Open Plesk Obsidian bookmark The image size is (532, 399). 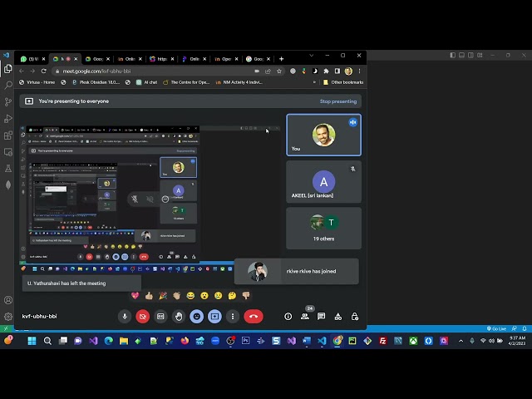tap(96, 82)
